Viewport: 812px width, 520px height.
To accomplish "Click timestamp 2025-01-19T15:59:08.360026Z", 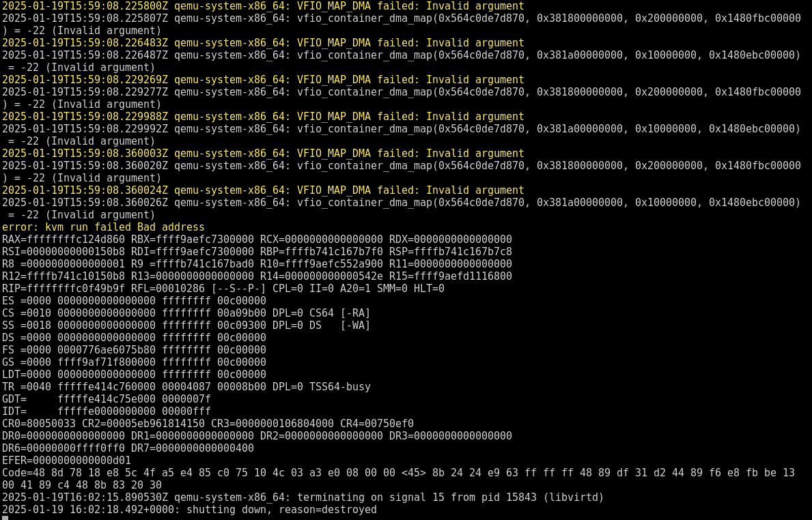I will click(x=85, y=203).
